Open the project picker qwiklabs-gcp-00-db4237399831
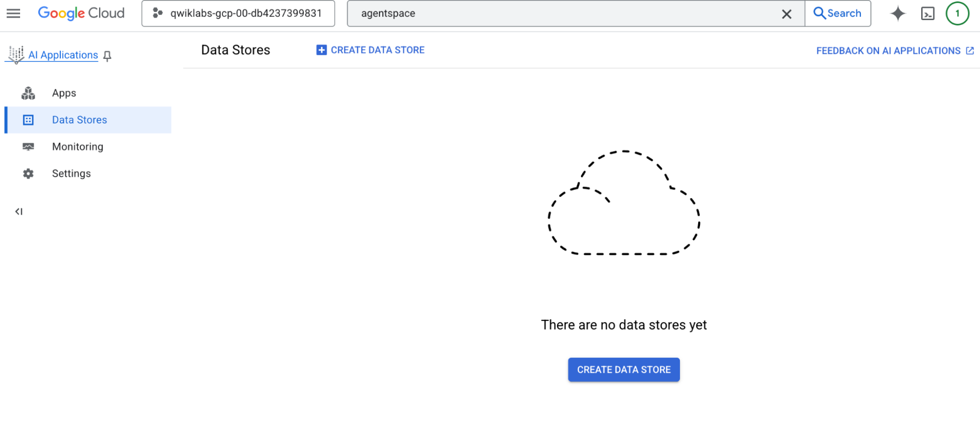The image size is (980, 442). click(x=238, y=13)
